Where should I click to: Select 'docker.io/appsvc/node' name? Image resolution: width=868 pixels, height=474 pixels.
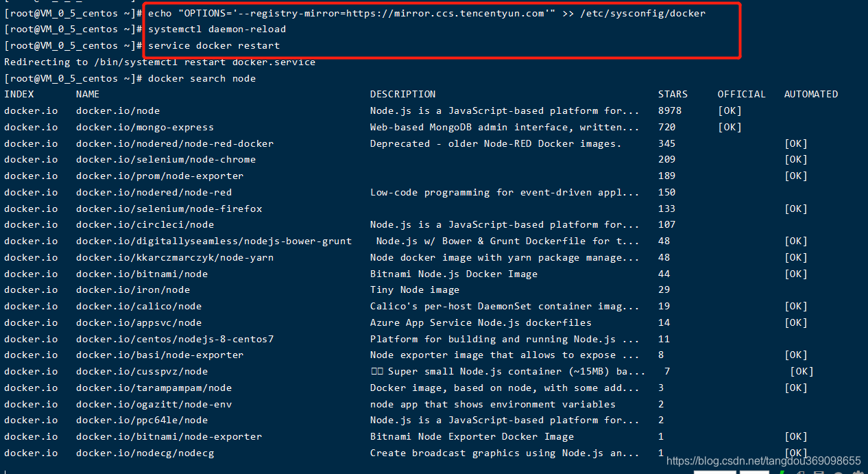tap(138, 322)
